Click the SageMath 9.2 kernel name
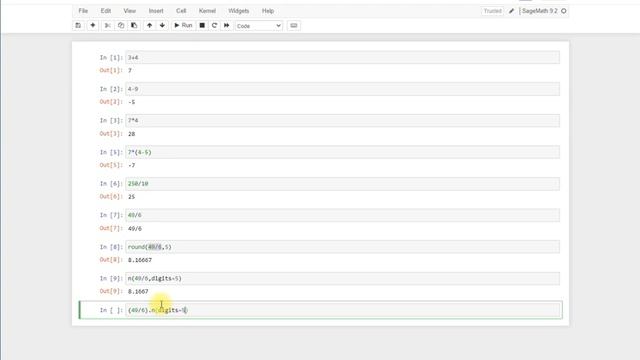The width and height of the screenshot is (640, 360). click(x=540, y=11)
